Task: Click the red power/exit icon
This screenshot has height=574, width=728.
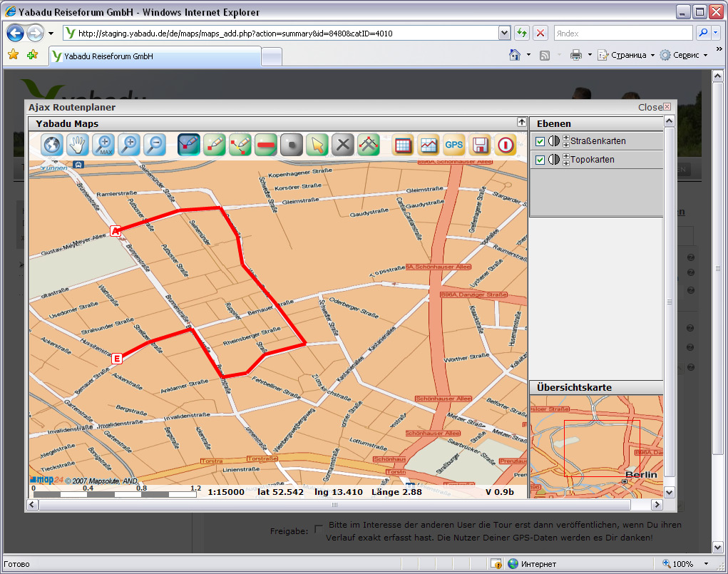Action: tap(506, 145)
